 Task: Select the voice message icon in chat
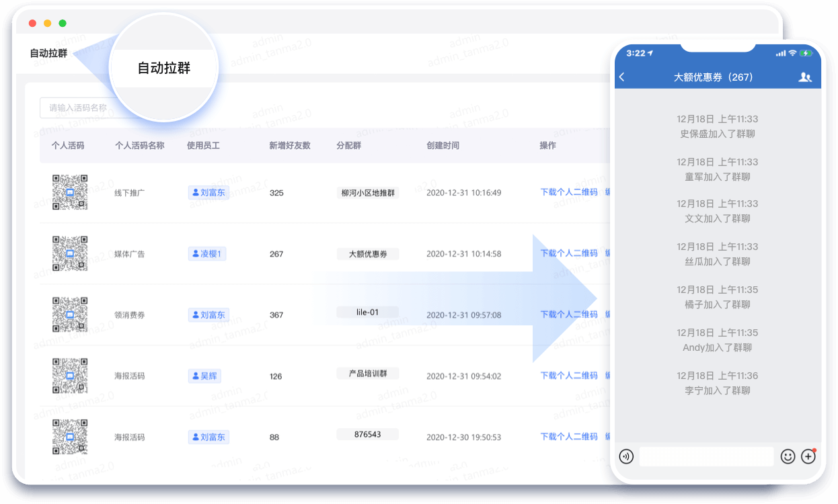626,456
